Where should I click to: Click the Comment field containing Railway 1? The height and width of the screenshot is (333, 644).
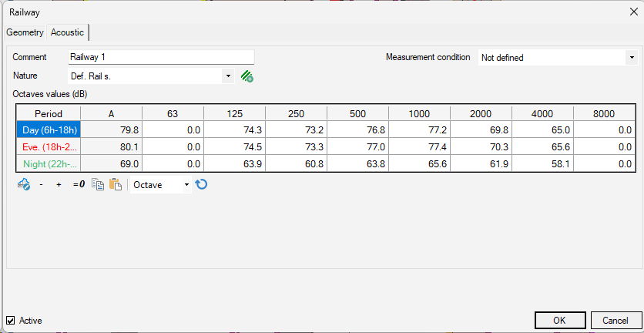tap(161, 57)
